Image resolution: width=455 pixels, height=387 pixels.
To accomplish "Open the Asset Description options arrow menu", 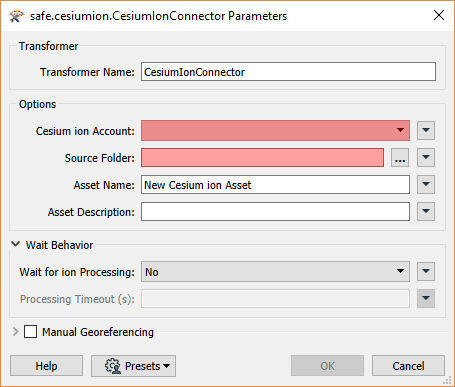I will coord(426,212).
